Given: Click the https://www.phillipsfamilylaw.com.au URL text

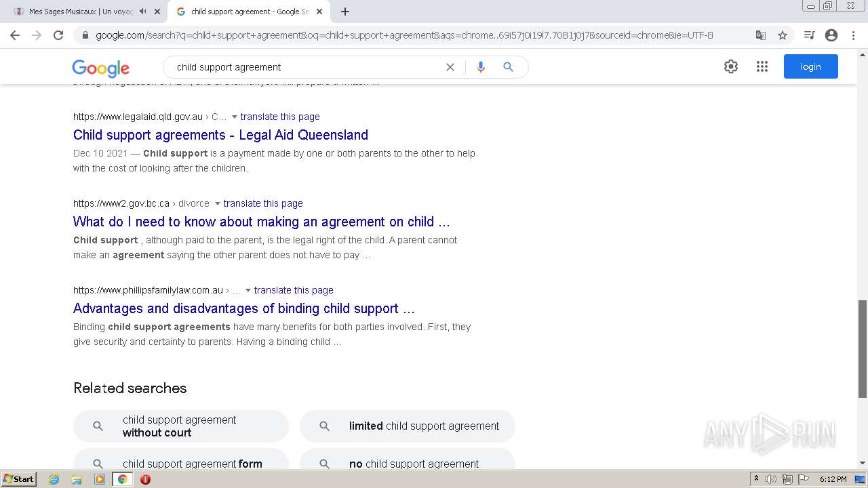Looking at the screenshot, I should 148,290.
